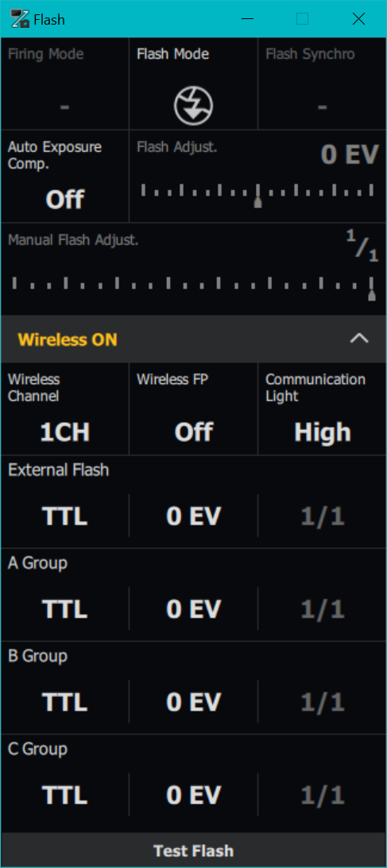Toggle Auto Exposure Comp. Off setting
This screenshot has height=868, width=387.
(65, 200)
